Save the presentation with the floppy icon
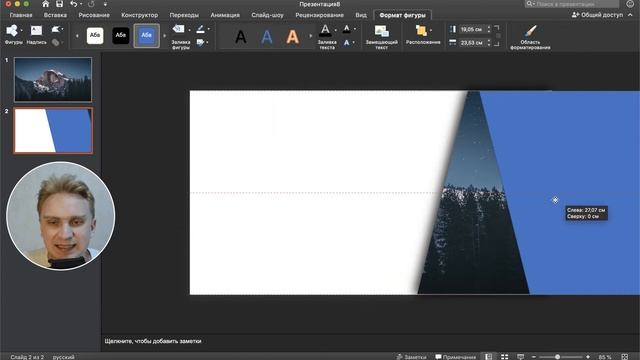The height and width of the screenshot is (360, 640). tap(60, 4)
